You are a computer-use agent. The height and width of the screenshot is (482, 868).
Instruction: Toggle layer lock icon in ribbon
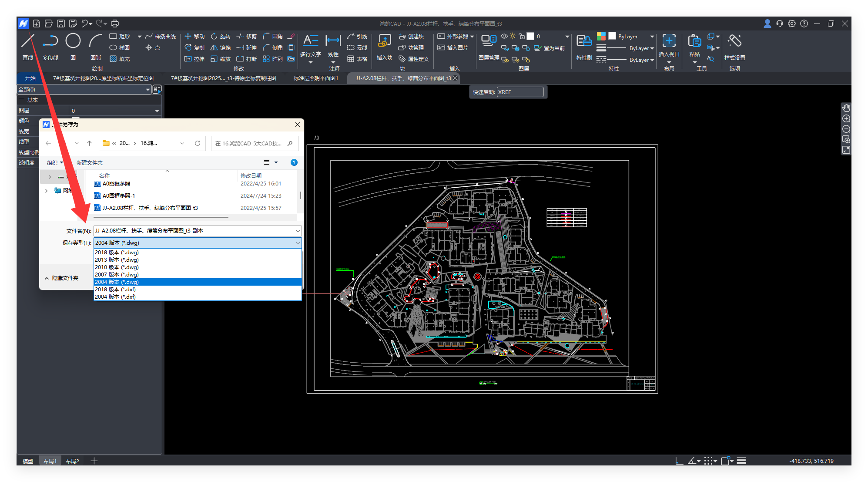click(521, 36)
